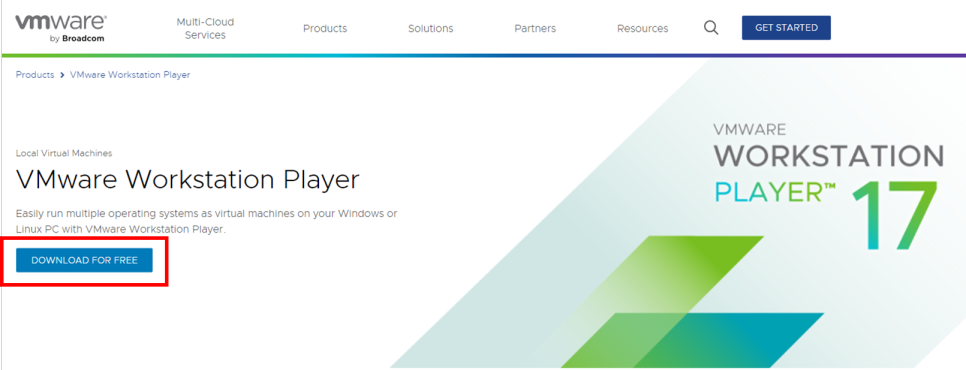This screenshot has width=966, height=370.
Task: Click the small VMWARE text above WORKSTATION
Action: click(x=750, y=129)
